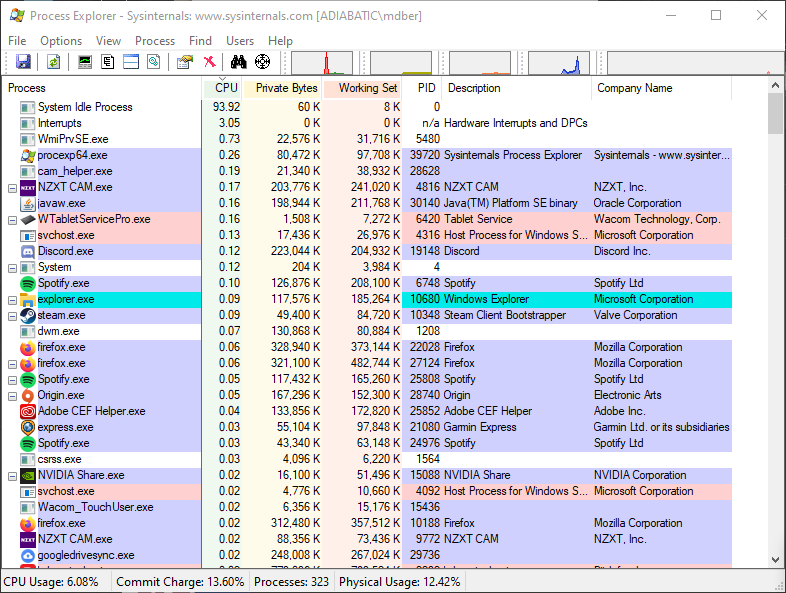Collapse the firefox.exe node with PID 27124
The width and height of the screenshot is (786, 593).
point(13,364)
